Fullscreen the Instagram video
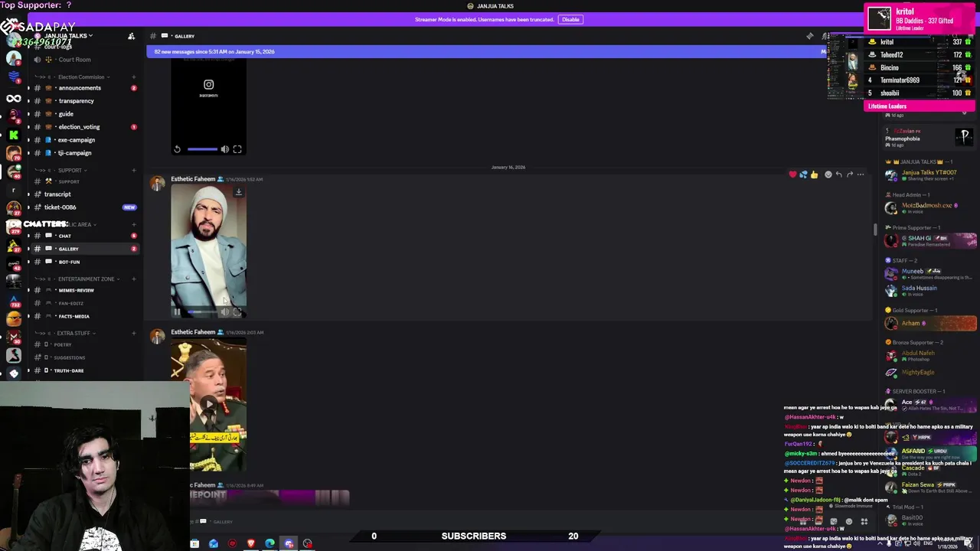 (237, 149)
